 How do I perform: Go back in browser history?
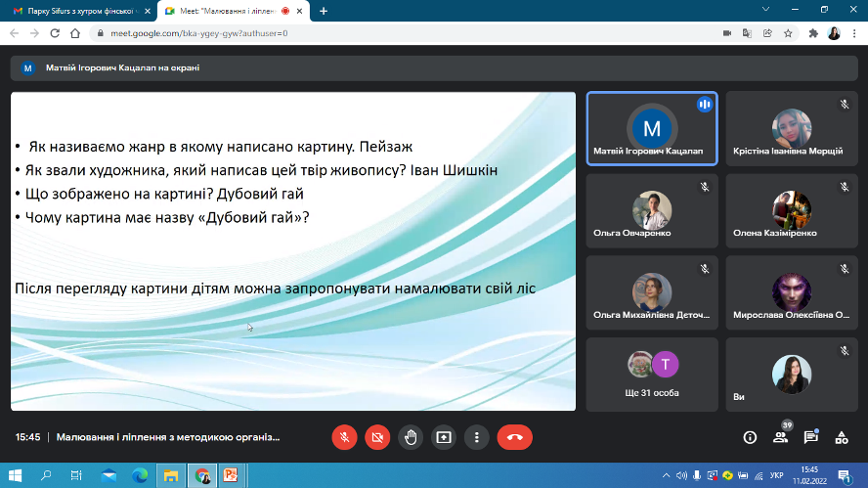pyautogui.click(x=15, y=33)
